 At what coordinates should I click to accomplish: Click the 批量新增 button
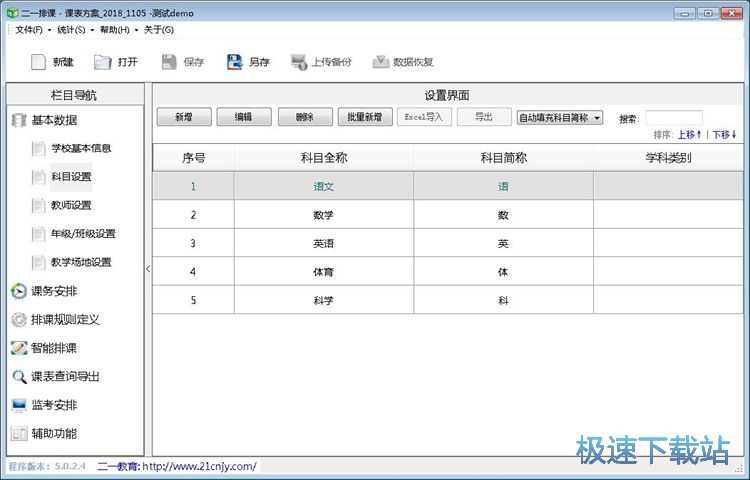[x=365, y=117]
